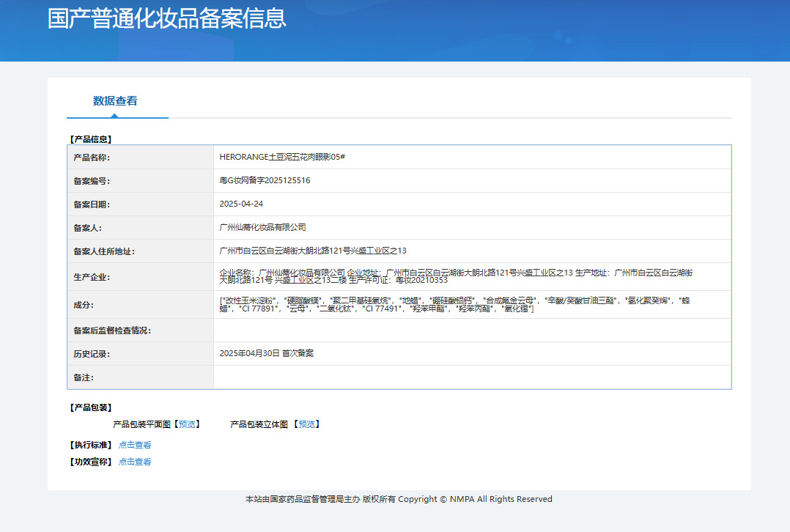Select the 产品包装 section heading
This screenshot has width=790, height=532.
tap(91, 407)
